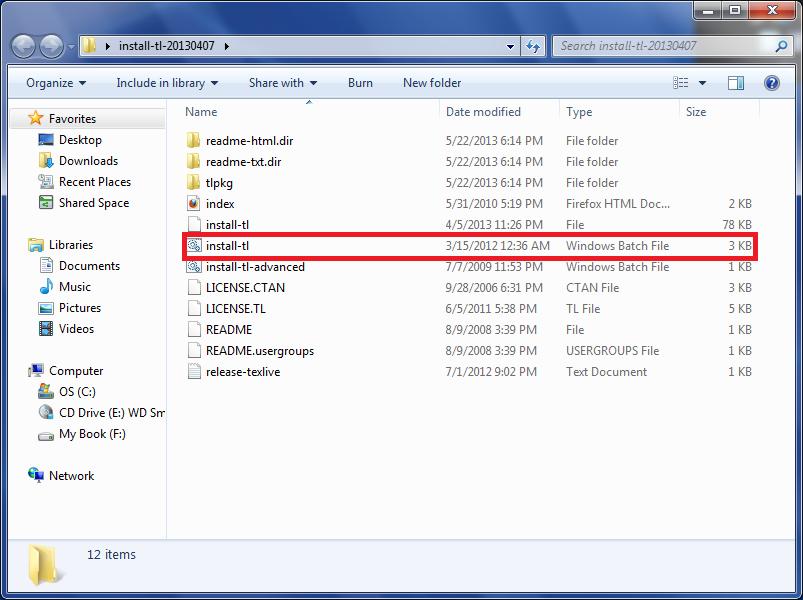Select install-tl file of type File
Screen dimensions: 803x600
pos(227,225)
